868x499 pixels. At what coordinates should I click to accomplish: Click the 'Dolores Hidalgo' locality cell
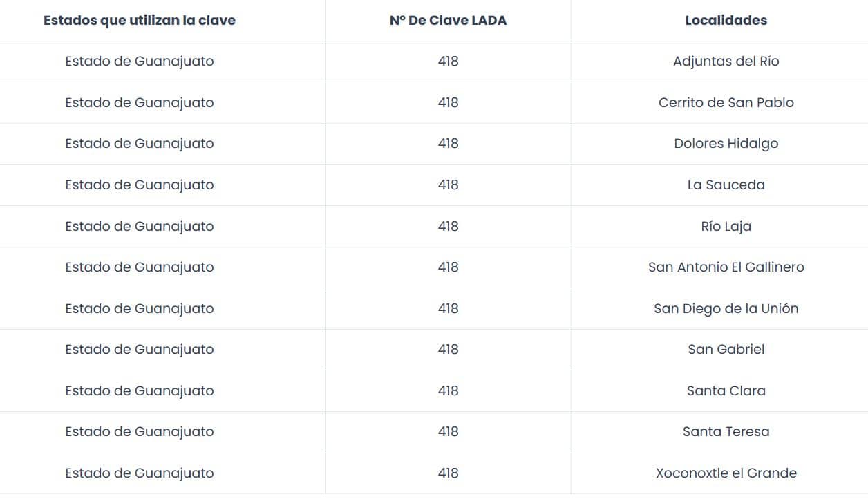tap(726, 144)
